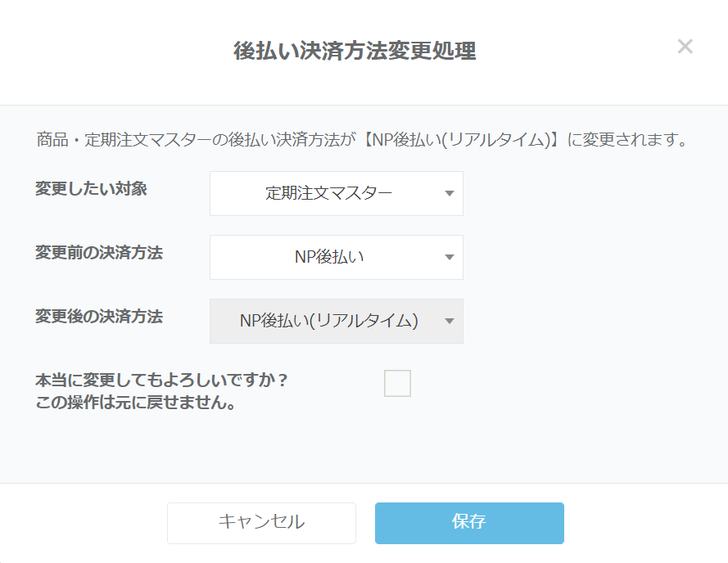Click the arrow beside 定期注文マスター
Screen dimensions: 728x563
coord(449,194)
